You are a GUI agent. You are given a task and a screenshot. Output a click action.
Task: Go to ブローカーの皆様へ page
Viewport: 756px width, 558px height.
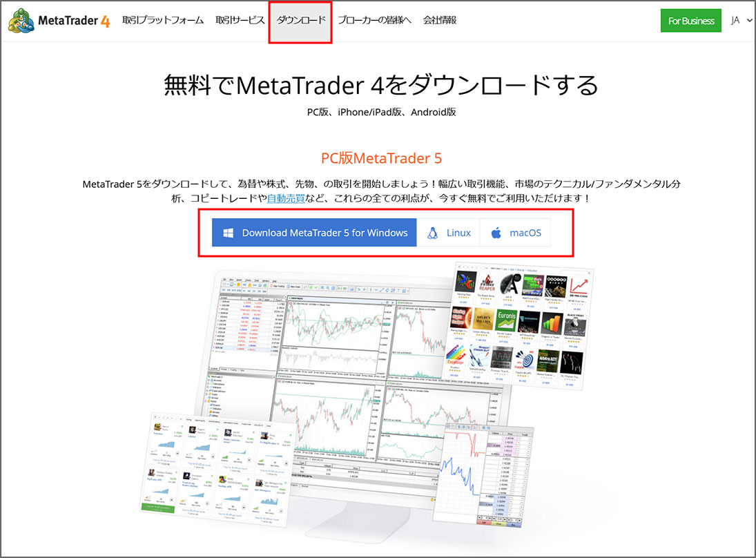coord(374,20)
